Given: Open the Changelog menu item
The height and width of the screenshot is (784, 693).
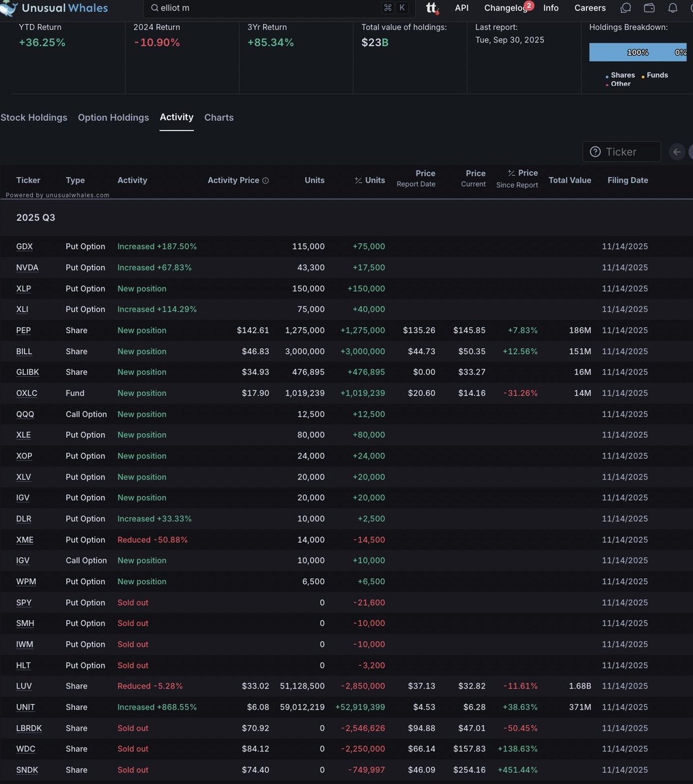Looking at the screenshot, I should [x=505, y=8].
